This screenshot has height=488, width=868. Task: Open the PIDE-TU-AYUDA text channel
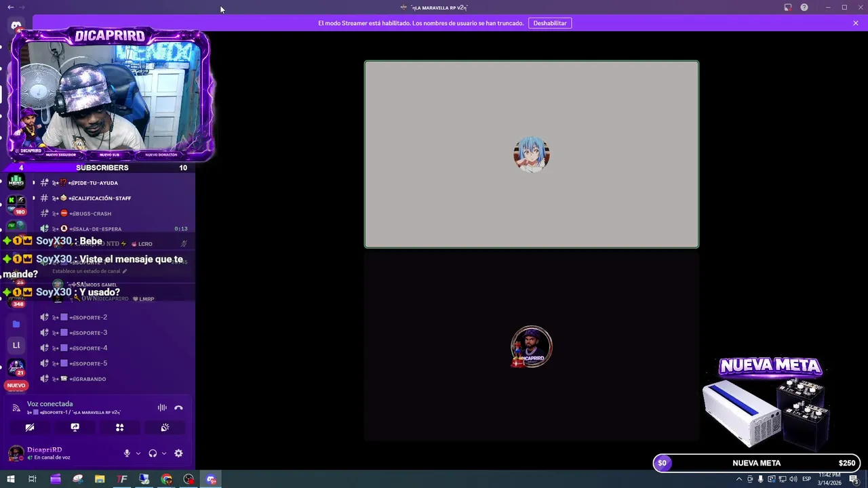point(113,183)
